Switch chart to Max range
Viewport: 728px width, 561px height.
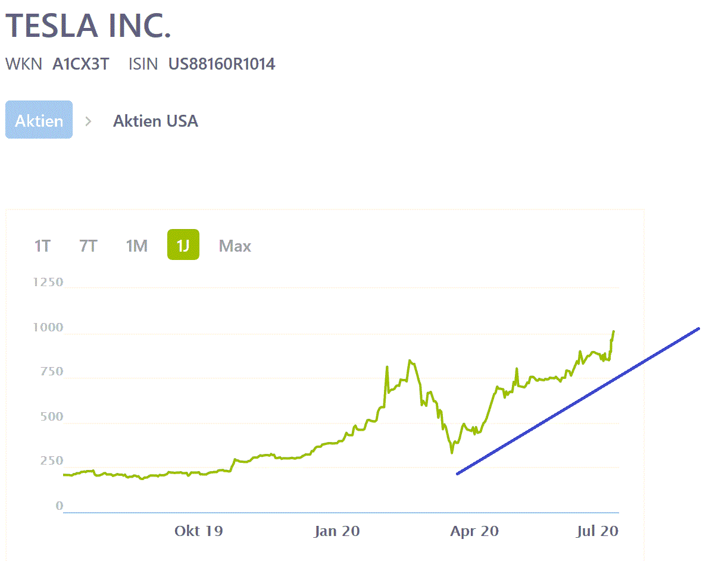(x=235, y=246)
